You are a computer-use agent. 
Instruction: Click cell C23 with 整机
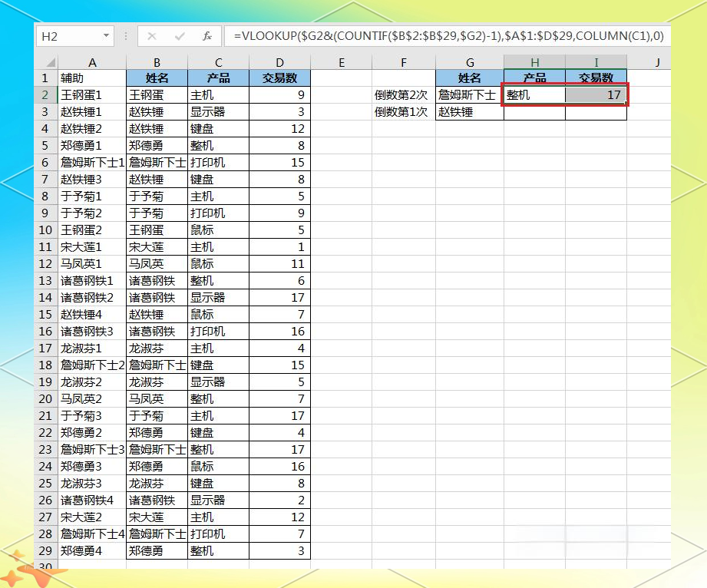pos(218,450)
